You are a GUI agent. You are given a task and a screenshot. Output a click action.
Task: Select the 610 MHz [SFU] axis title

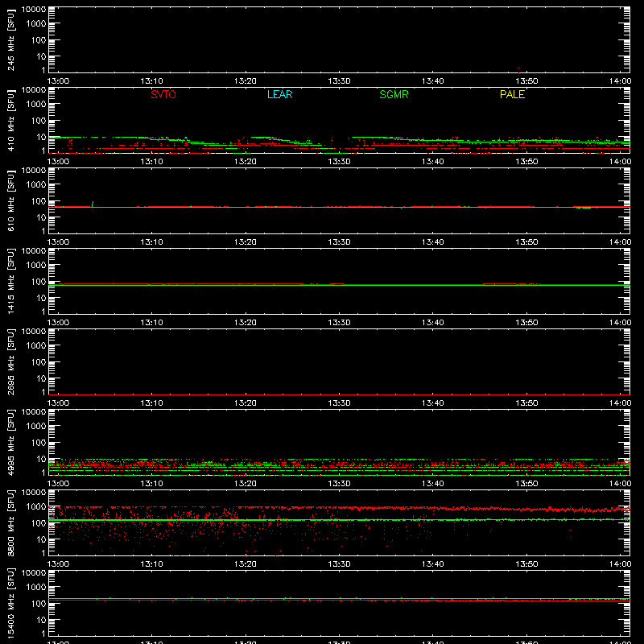(x=10, y=200)
